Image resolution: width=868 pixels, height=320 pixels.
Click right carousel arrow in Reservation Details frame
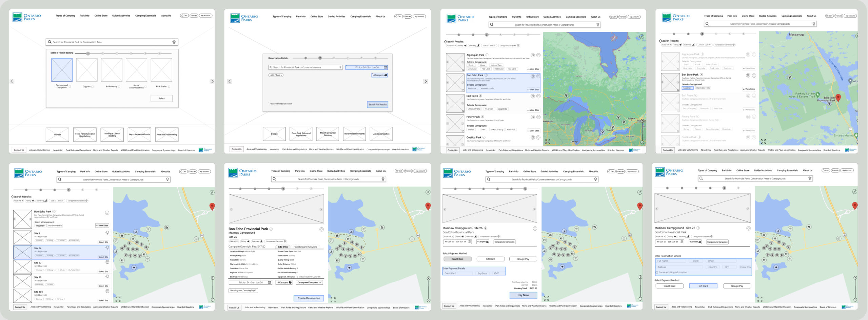(x=426, y=82)
